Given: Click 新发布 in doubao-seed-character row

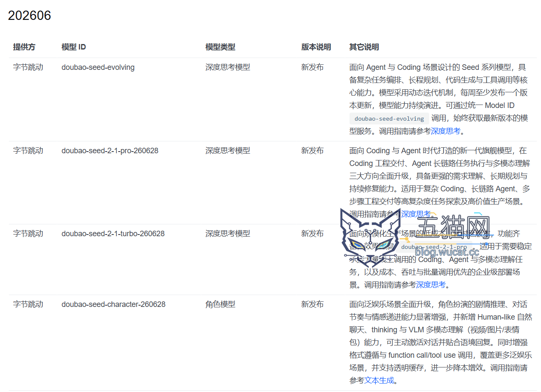Looking at the screenshot, I should (312, 304).
